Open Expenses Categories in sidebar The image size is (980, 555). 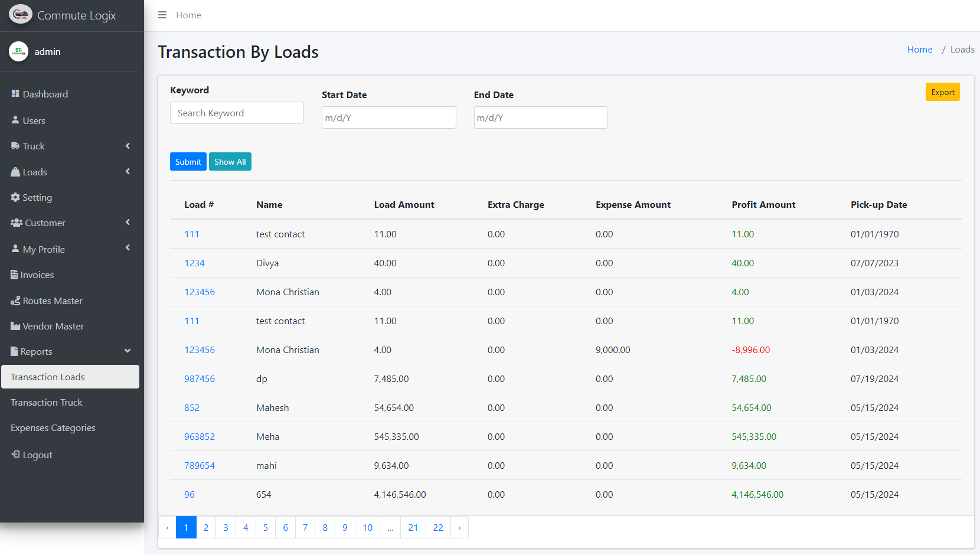tap(53, 427)
